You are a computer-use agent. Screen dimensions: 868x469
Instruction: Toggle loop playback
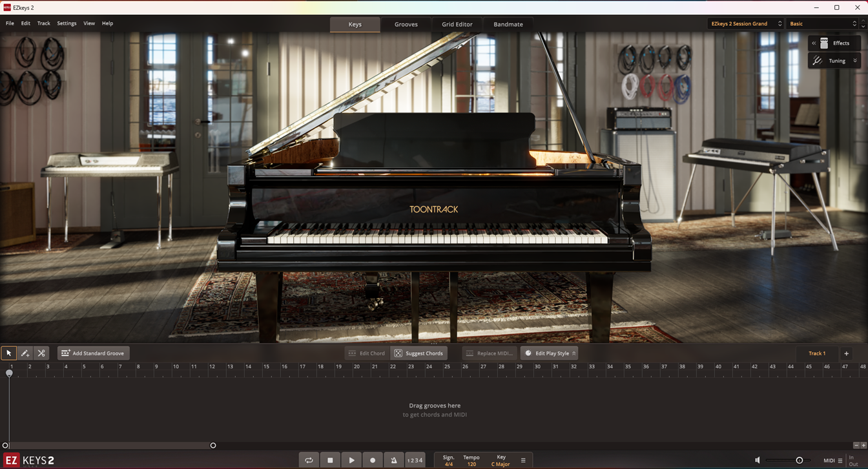[x=309, y=461]
